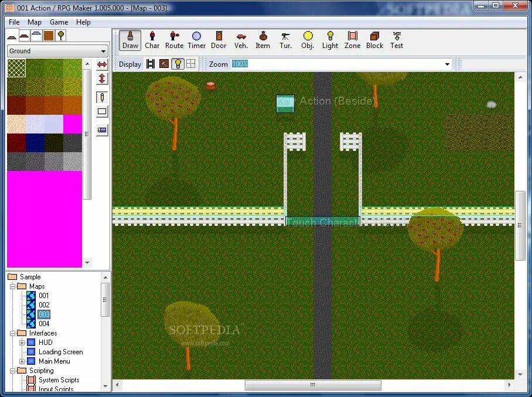
Task: Toggle the hammer display option
Action: [x=164, y=64]
